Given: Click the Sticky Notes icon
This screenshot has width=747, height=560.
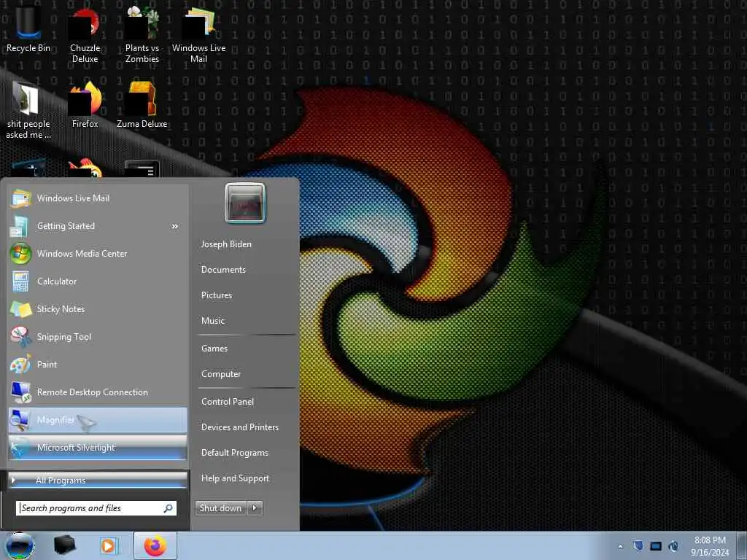Looking at the screenshot, I should point(20,309).
